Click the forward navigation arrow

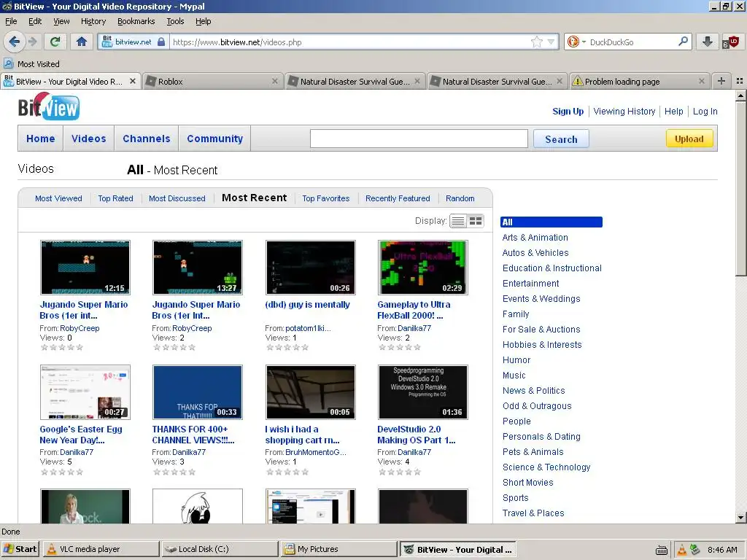click(x=32, y=42)
